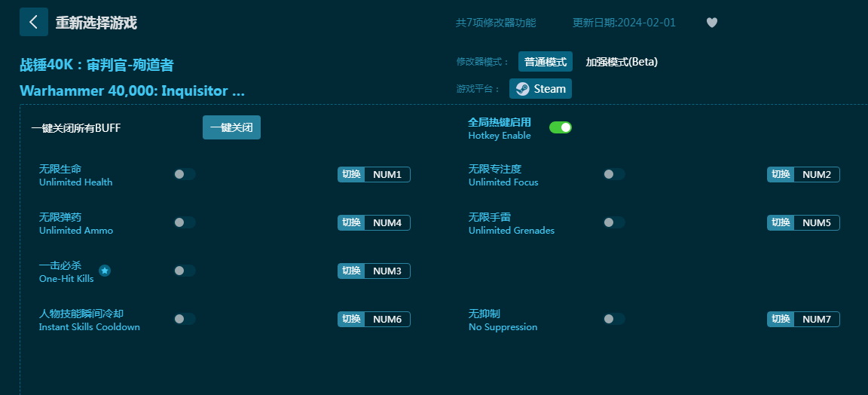The height and width of the screenshot is (395, 868).
Task: Click the Unlimited Grenades label
Action: click(512, 231)
